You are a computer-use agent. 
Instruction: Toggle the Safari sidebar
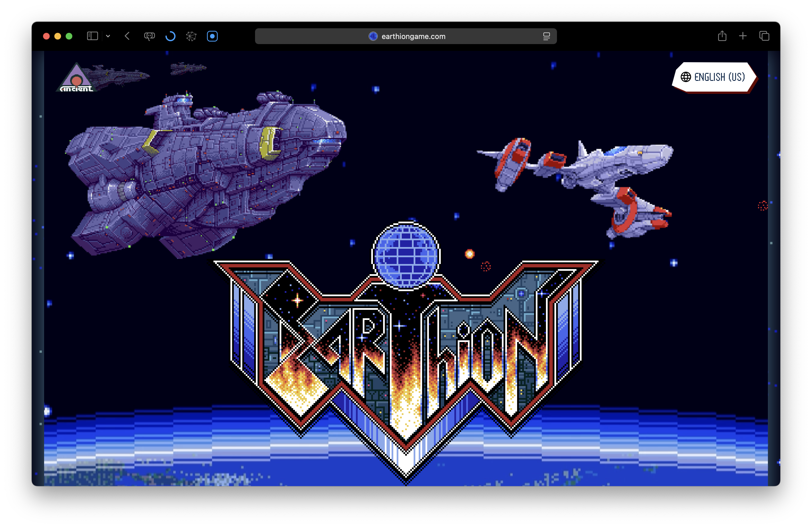[x=92, y=36]
